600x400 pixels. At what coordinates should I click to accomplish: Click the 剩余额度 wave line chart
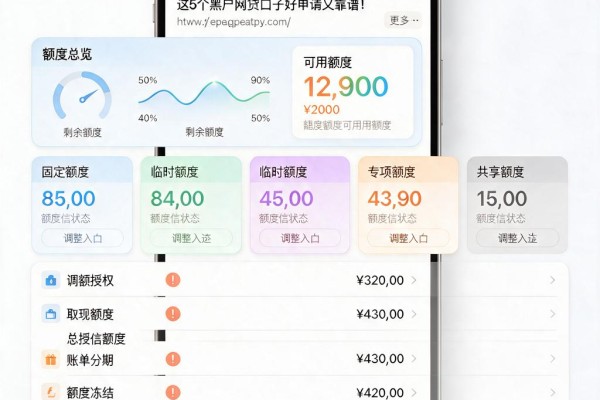pos(204,94)
